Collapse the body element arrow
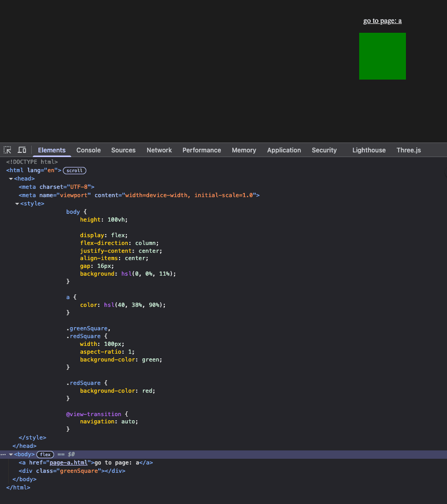Image resolution: width=447 pixels, height=504 pixels. tap(11, 455)
